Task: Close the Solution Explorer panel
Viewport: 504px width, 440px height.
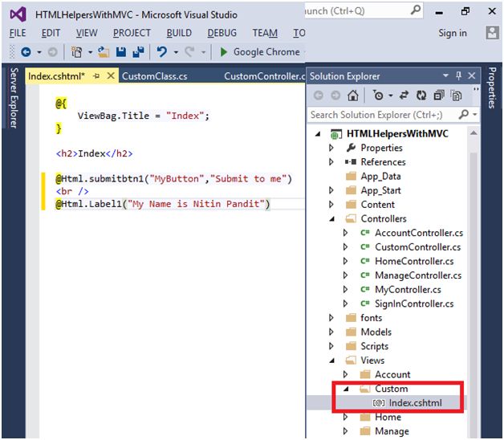Action: click(472, 75)
